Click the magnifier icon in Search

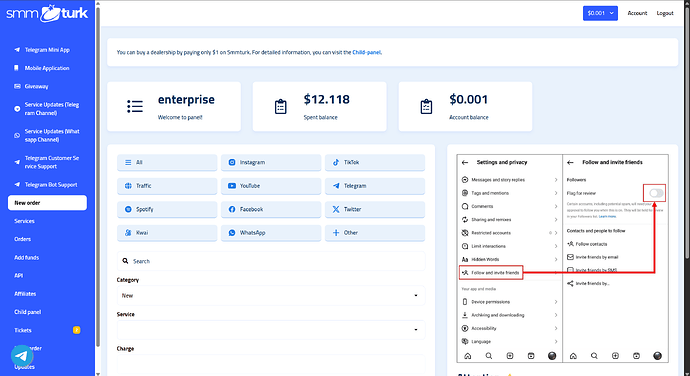[x=125, y=261]
